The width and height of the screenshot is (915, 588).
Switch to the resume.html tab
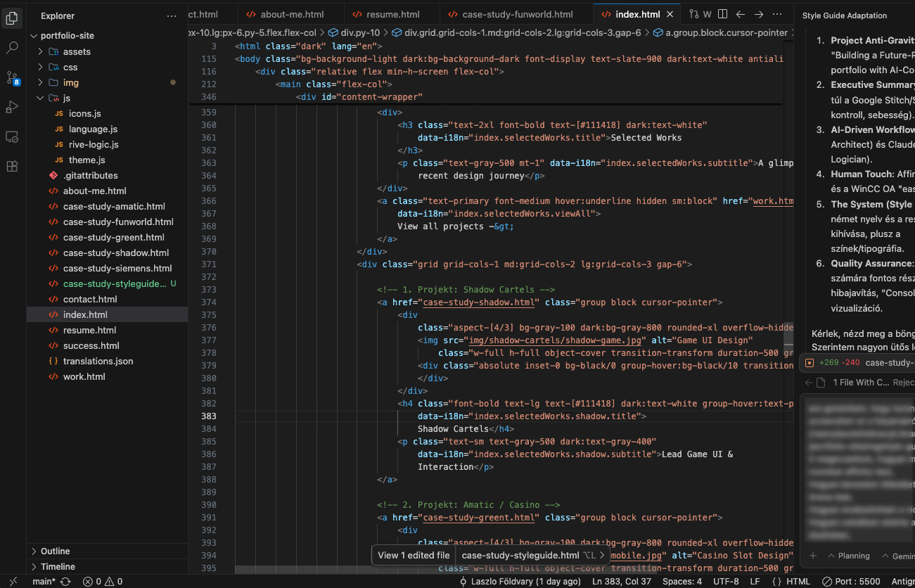(392, 14)
